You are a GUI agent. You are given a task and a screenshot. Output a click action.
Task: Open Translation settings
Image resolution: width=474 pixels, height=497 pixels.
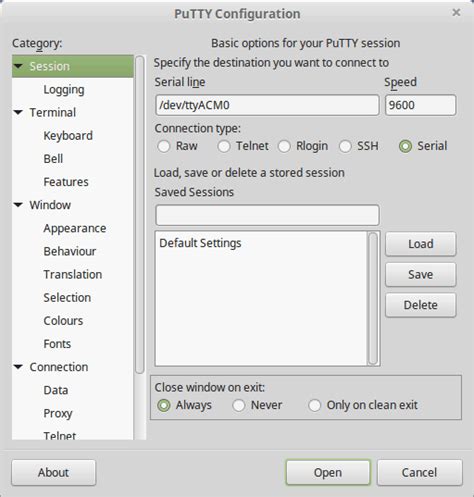coord(73,274)
